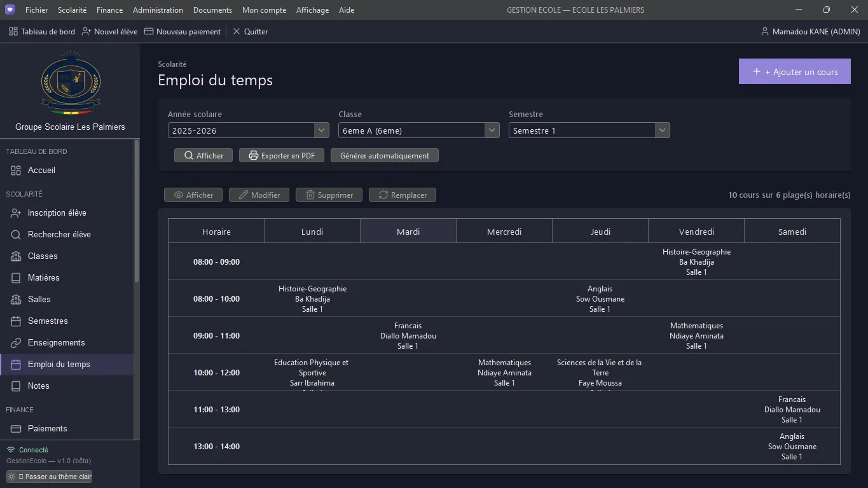Select the Mardi column header
The height and width of the screenshot is (488, 868).
[x=408, y=231]
